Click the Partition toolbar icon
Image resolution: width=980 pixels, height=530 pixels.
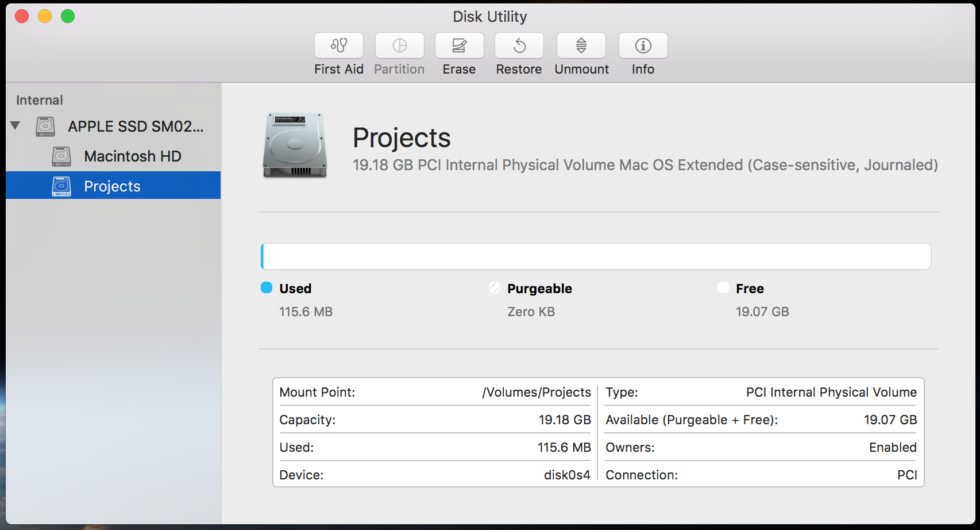[400, 45]
